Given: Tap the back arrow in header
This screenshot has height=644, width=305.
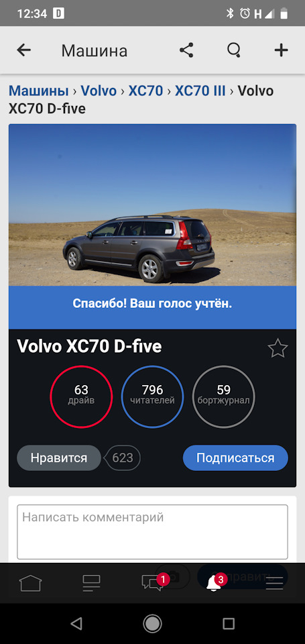Looking at the screenshot, I should (x=24, y=50).
